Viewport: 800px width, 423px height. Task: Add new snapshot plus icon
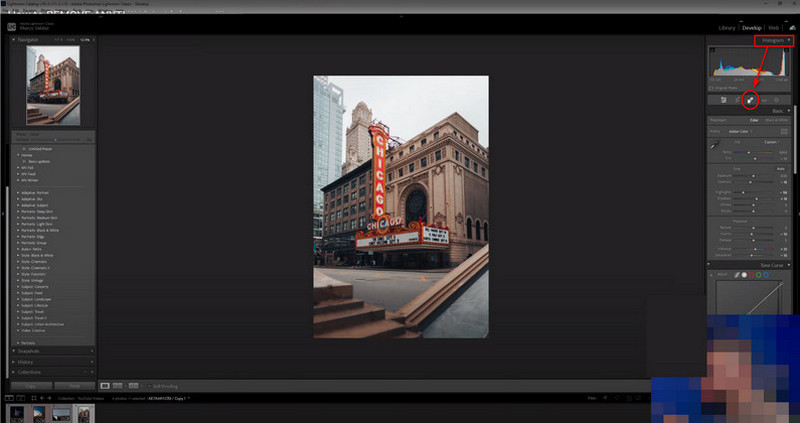92,351
